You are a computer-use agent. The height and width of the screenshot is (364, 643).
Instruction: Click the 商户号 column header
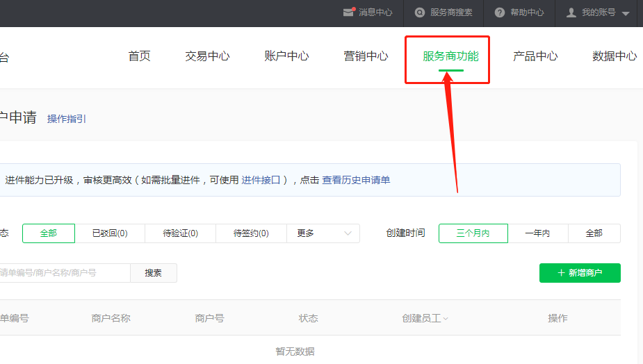209,318
